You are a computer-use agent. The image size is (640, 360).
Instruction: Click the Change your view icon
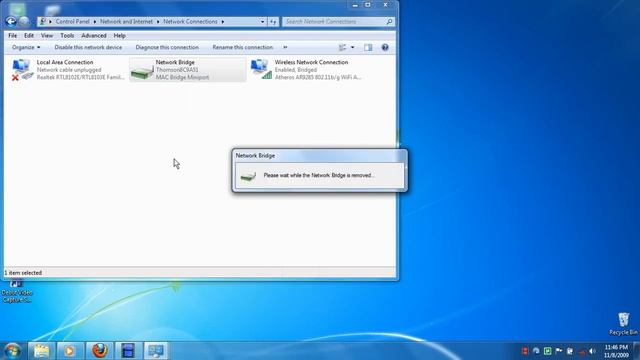342,48
